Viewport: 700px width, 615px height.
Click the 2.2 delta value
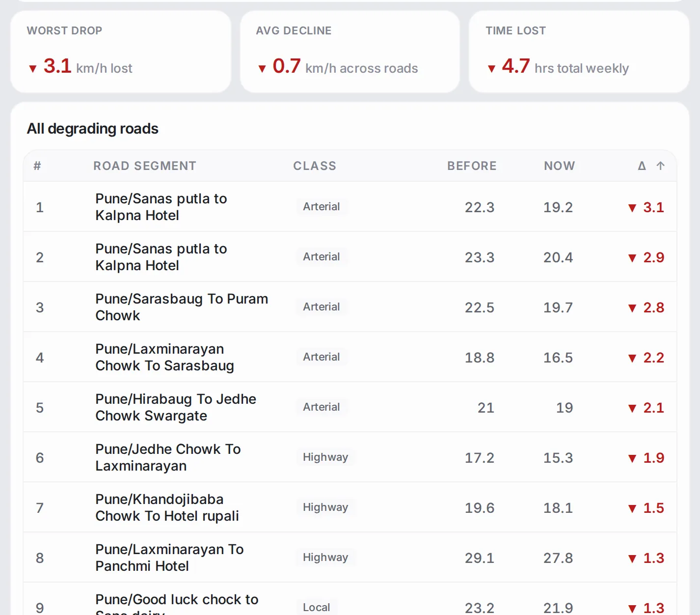click(646, 358)
